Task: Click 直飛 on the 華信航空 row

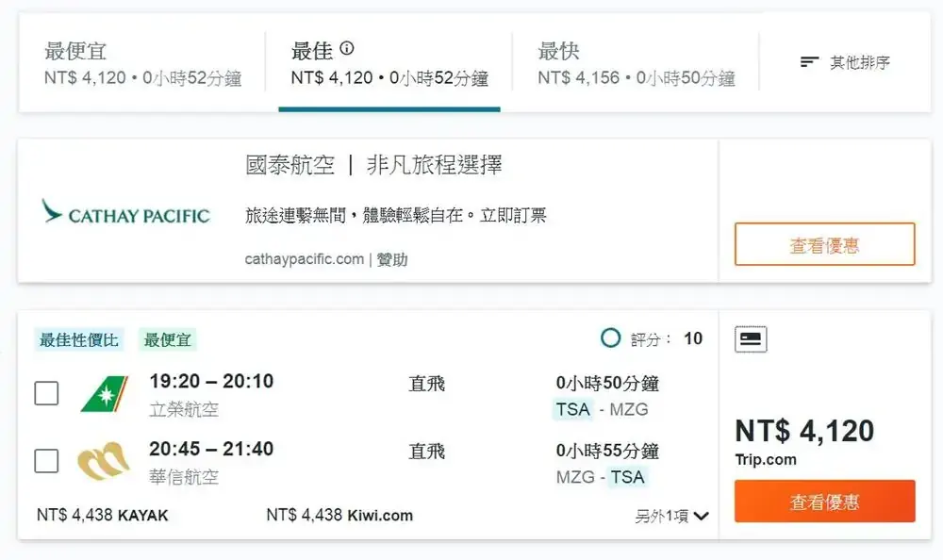Action: 426,452
